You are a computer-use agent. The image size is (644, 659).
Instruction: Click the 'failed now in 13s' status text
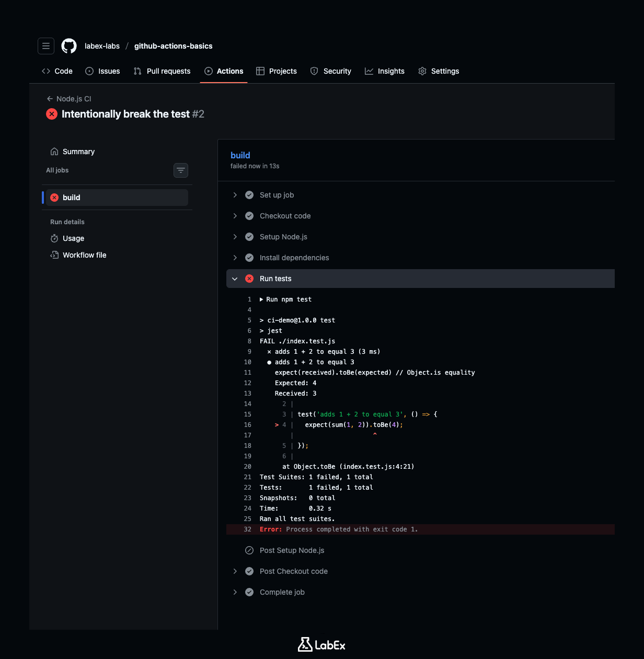pos(255,166)
